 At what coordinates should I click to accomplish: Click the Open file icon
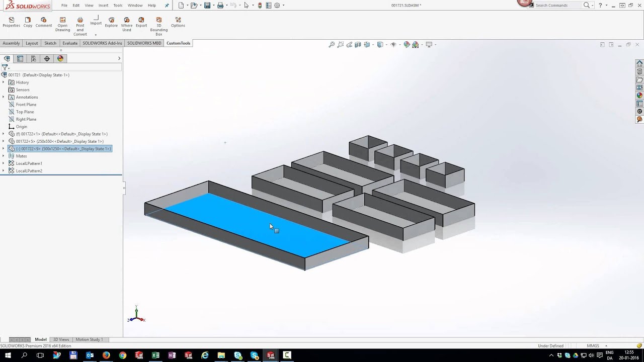[194, 5]
